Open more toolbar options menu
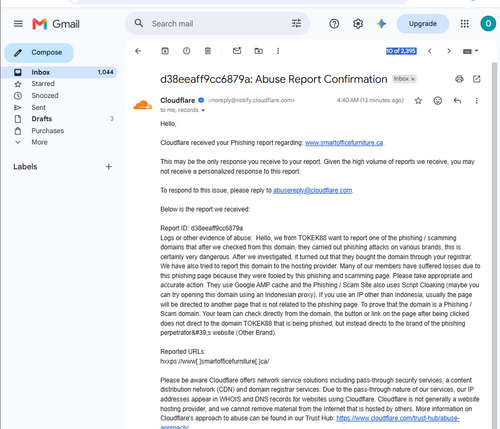500x429 pixels. pyautogui.click(x=278, y=51)
